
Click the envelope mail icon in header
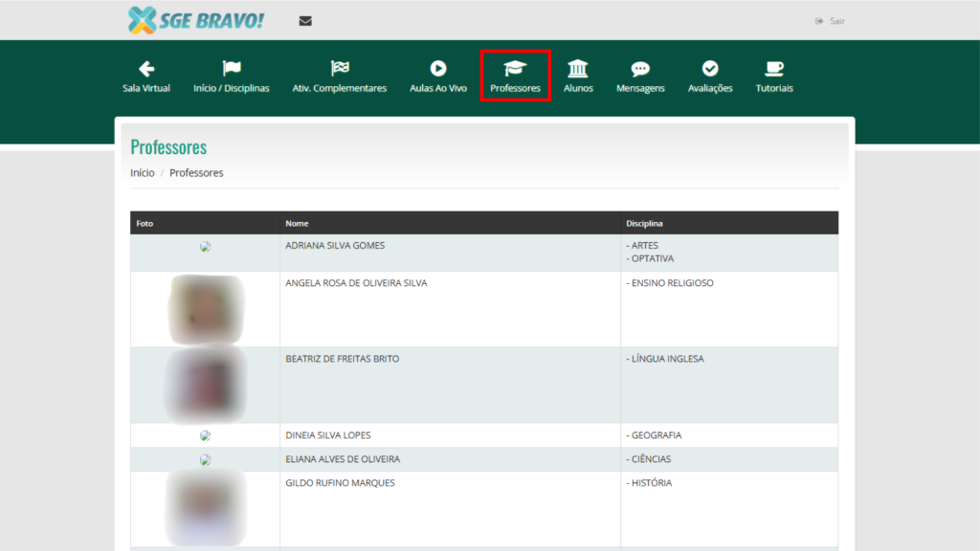(305, 21)
